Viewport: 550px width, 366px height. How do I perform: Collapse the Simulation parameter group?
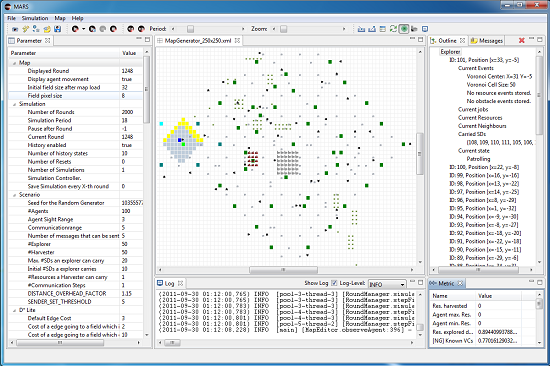[15, 104]
